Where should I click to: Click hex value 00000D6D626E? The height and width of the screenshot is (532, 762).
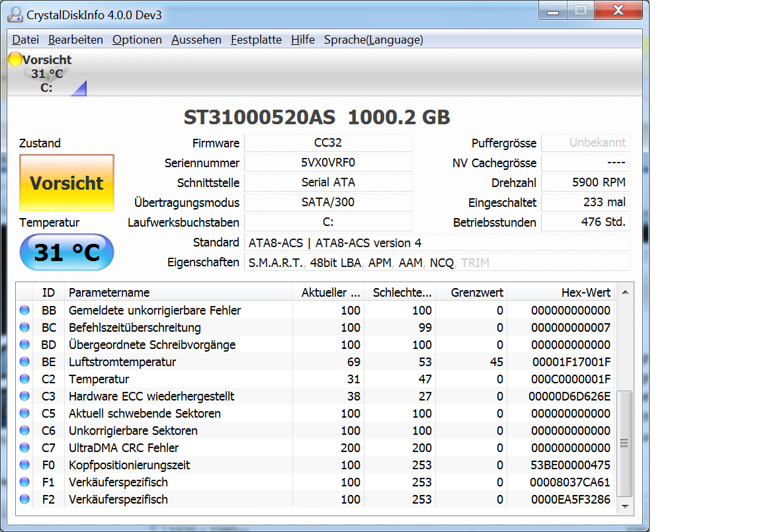pos(570,397)
